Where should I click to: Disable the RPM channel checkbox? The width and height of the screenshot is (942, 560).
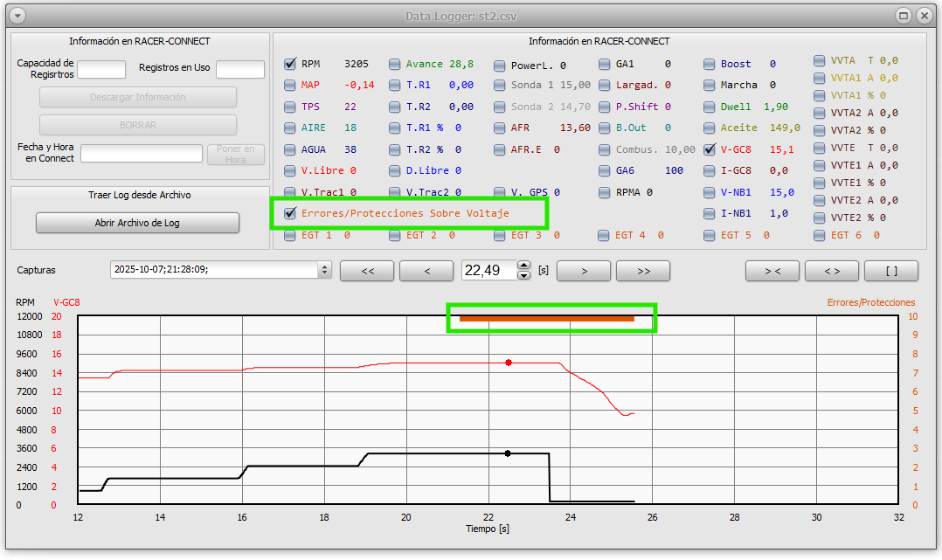click(289, 64)
